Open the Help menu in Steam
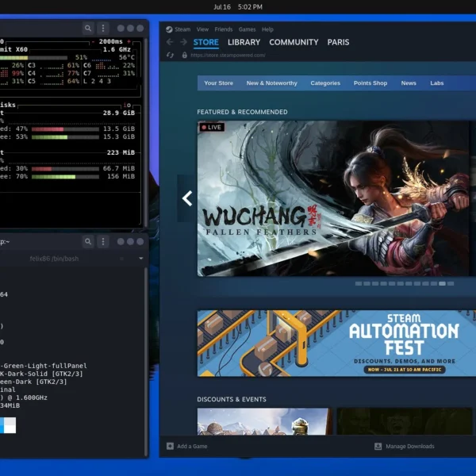 click(267, 29)
